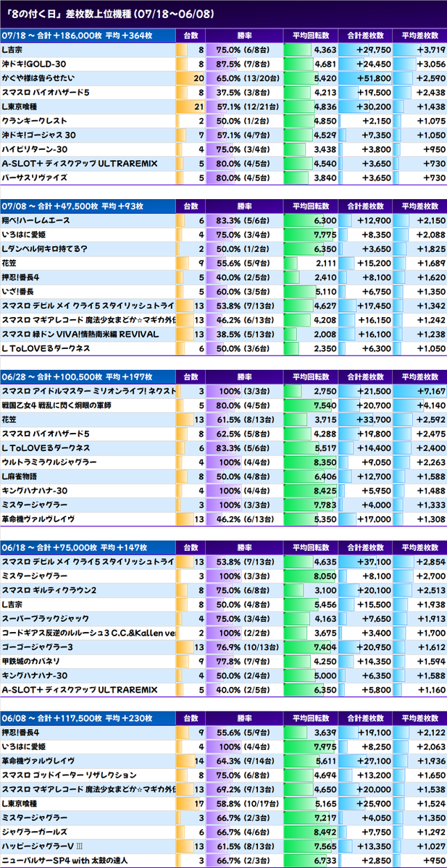Select the ジャグラーガールズ row name
The image size is (447, 868).
35,832
